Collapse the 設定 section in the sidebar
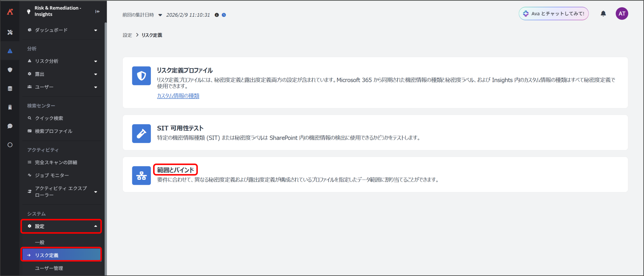The height and width of the screenshot is (276, 644). pos(96,226)
